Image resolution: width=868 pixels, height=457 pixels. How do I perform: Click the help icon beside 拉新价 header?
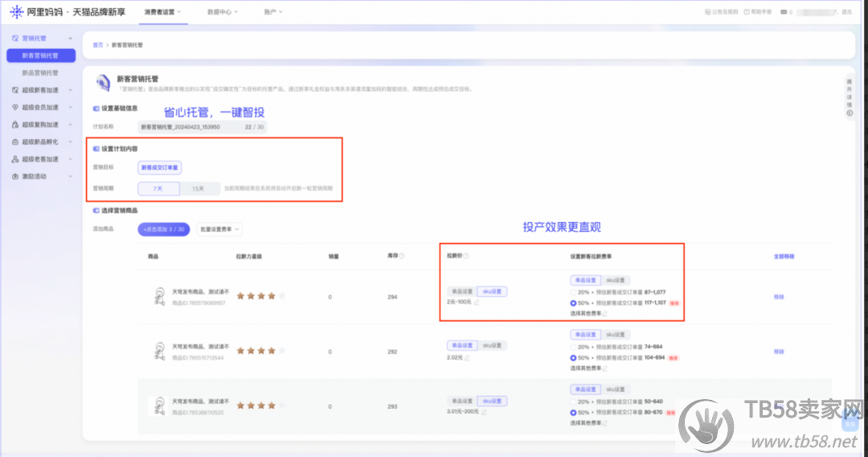click(466, 256)
